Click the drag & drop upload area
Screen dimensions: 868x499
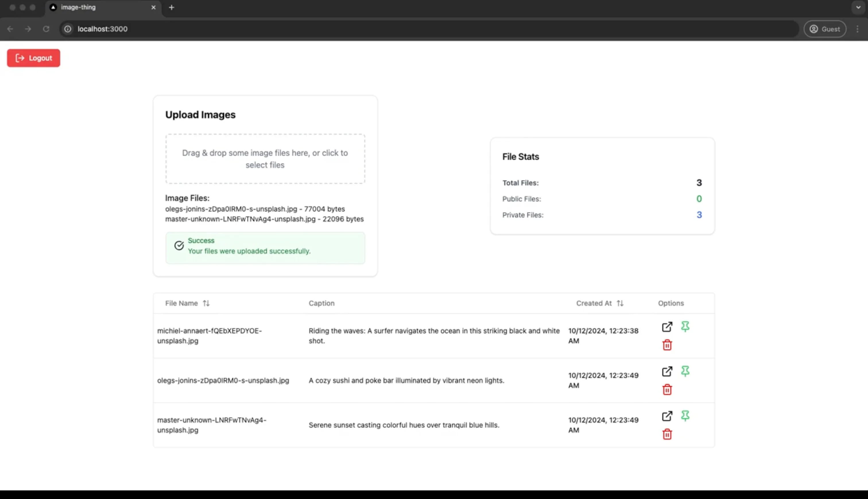(x=265, y=159)
